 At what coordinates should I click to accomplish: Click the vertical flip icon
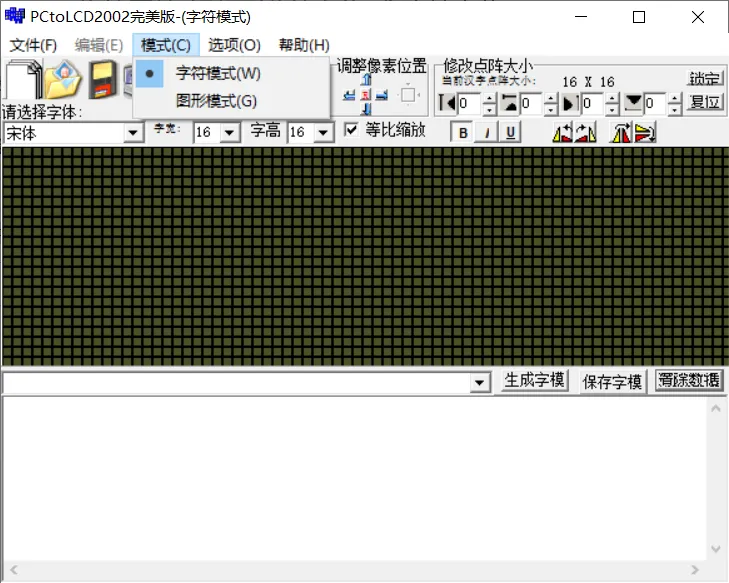tap(645, 133)
